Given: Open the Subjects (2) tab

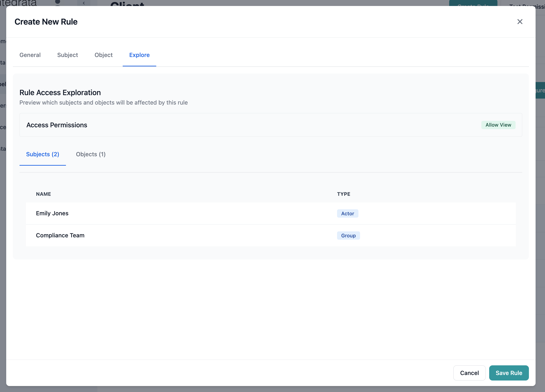Looking at the screenshot, I should tap(43, 154).
